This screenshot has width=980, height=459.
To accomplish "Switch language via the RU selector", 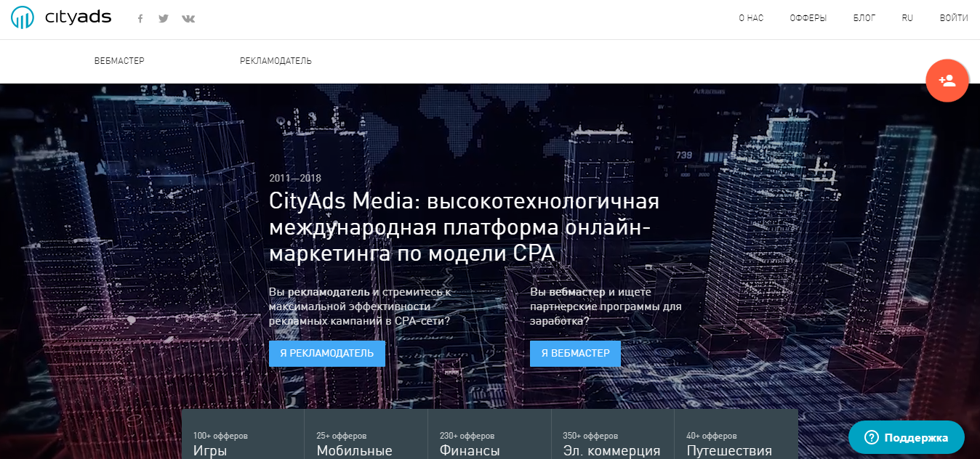I will pos(907,17).
